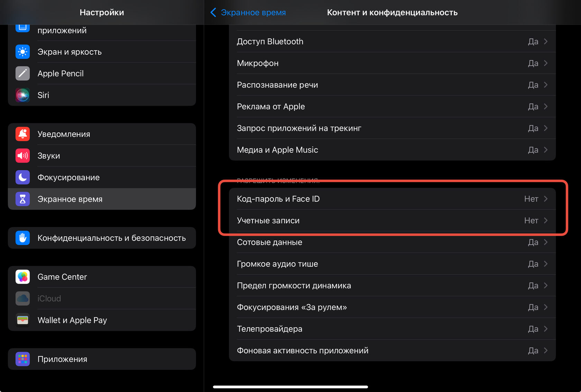Expand the Код-пароль и Face ID chevron
Image resolution: width=581 pixels, height=392 pixels.
546,199
